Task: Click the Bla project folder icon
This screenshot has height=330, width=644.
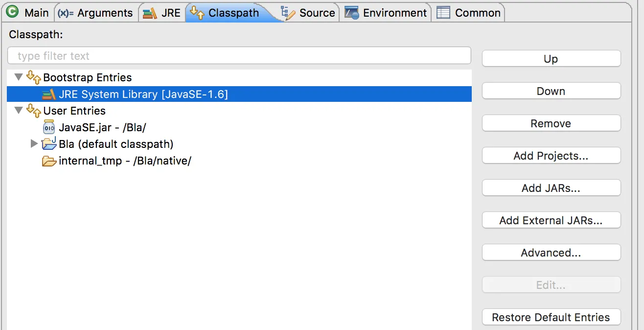Action: tap(49, 144)
